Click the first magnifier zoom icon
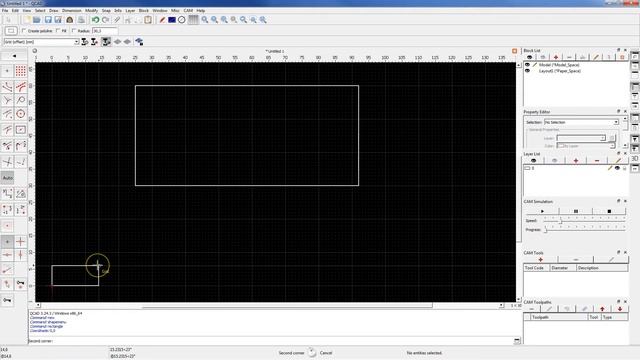The width and height of the screenshot is (640, 360). tap(204, 20)
